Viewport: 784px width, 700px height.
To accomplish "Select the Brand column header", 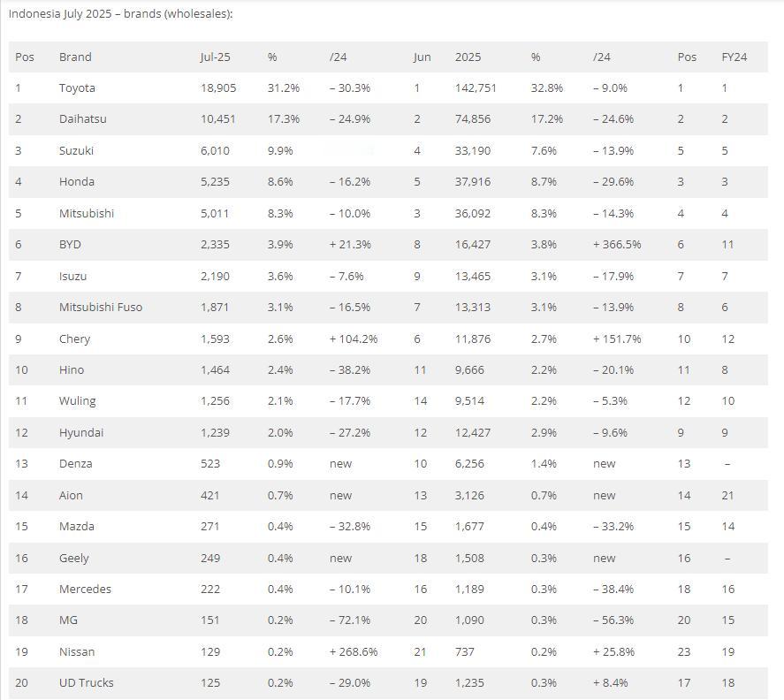I will 75,57.
